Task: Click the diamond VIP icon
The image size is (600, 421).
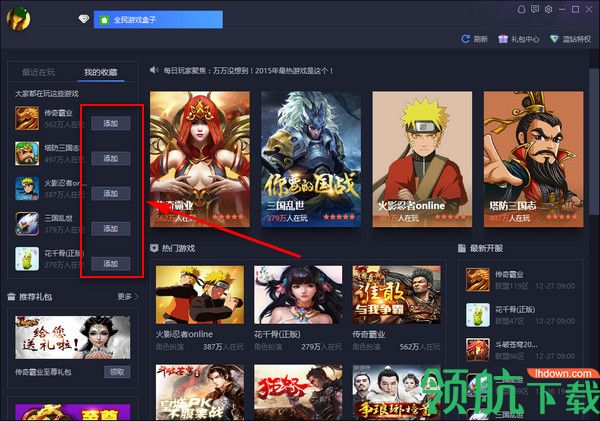Action: point(84,19)
